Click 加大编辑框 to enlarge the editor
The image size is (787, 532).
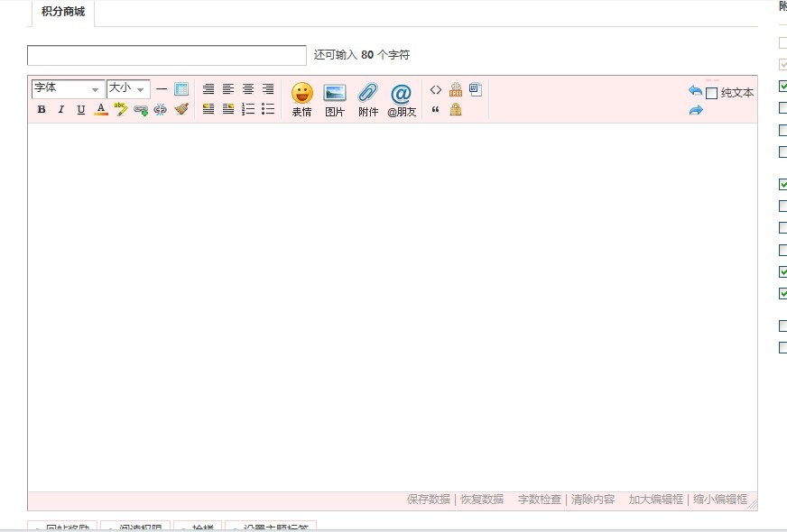[x=656, y=500]
